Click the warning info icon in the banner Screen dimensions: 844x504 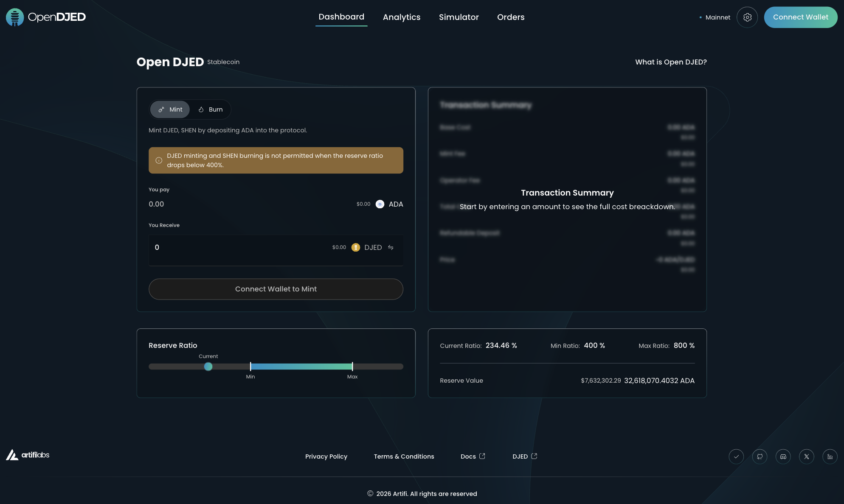click(x=159, y=160)
